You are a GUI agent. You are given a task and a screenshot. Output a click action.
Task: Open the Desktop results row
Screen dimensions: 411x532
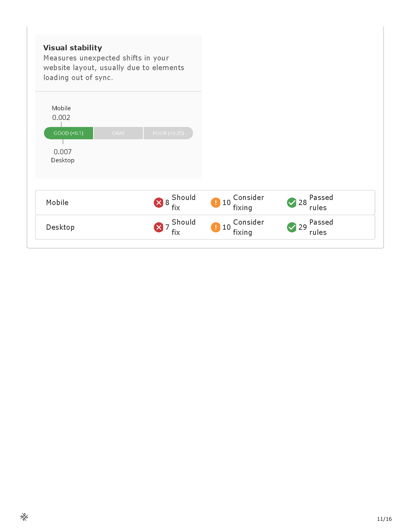coord(205,227)
